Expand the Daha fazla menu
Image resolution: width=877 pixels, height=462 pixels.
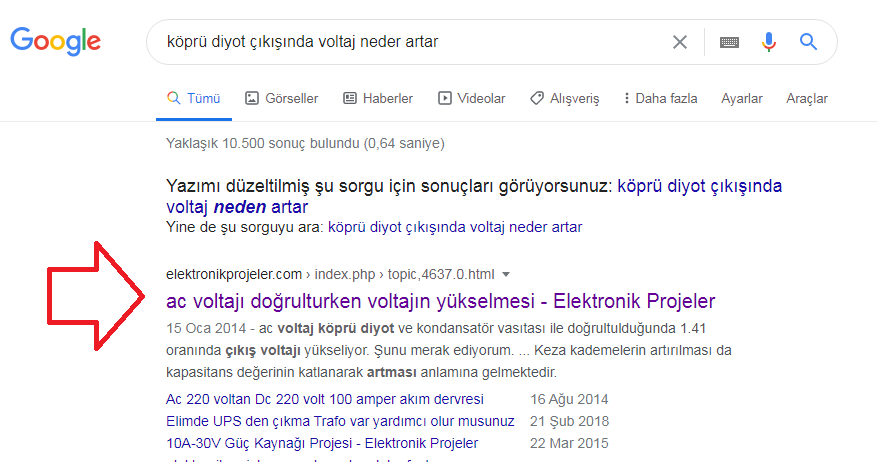[x=660, y=98]
